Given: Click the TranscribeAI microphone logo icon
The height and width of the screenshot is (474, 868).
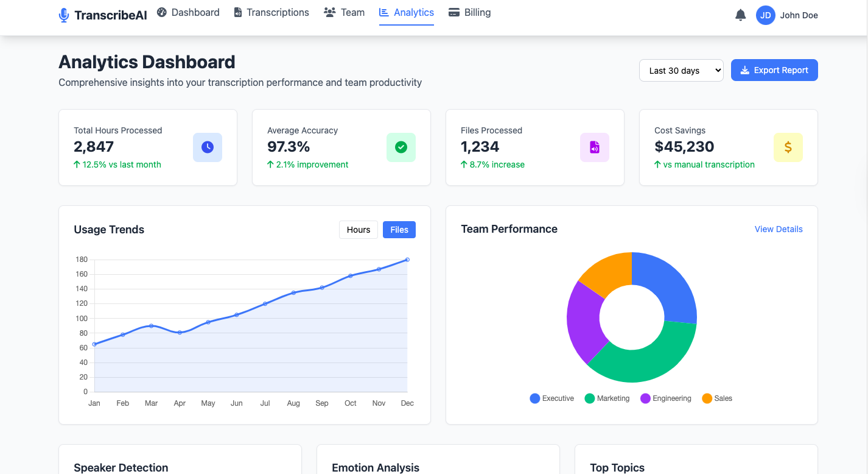Looking at the screenshot, I should tap(64, 15).
